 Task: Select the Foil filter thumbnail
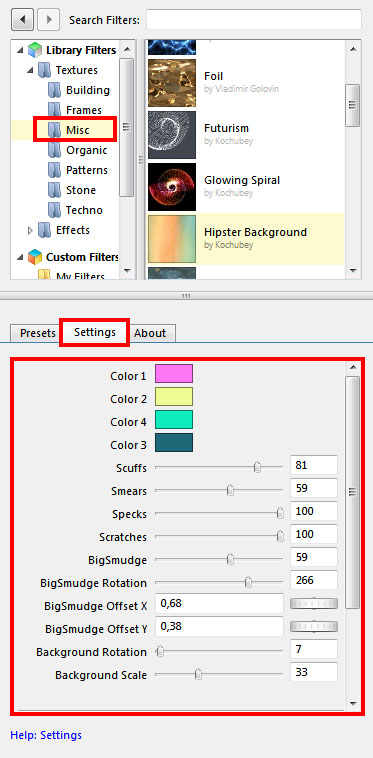pyautogui.click(x=172, y=83)
